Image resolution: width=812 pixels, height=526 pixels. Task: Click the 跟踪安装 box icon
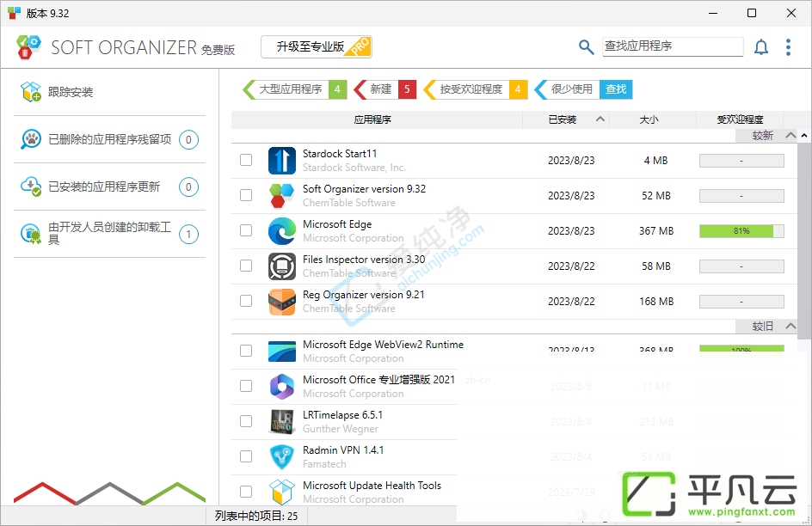point(31,92)
